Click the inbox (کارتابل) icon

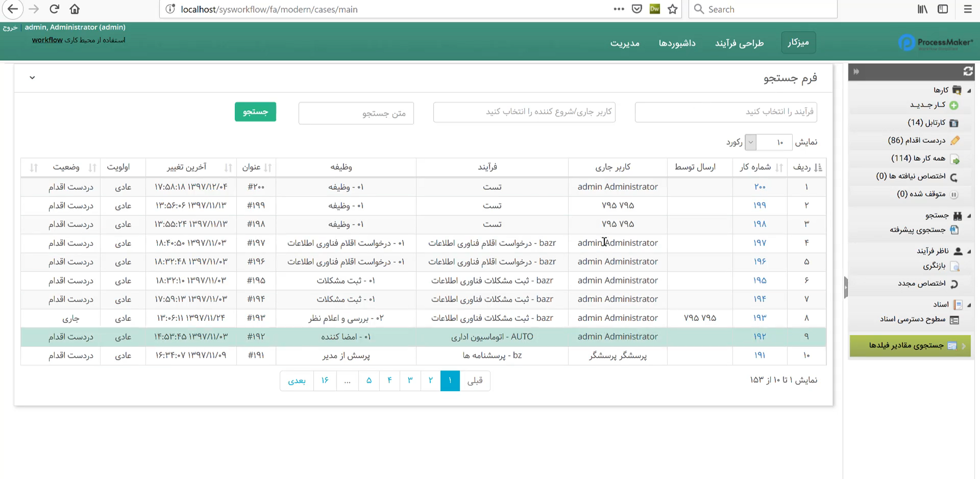point(954,123)
